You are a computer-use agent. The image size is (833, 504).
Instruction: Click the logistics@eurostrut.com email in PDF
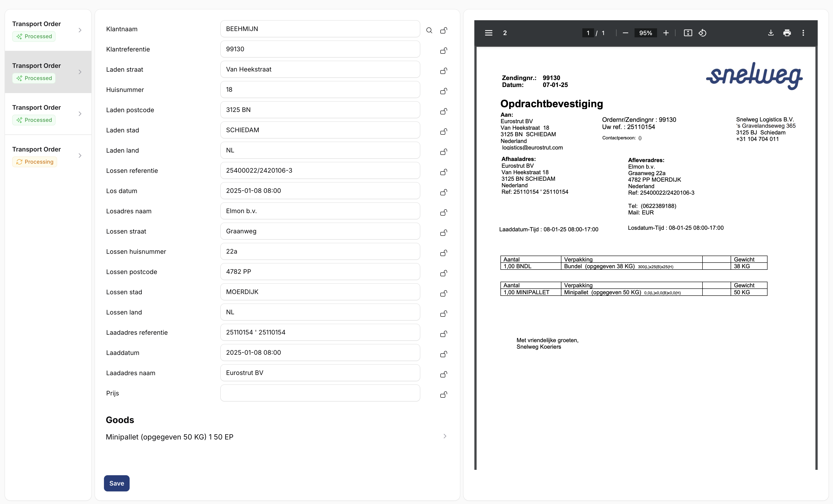532,148
